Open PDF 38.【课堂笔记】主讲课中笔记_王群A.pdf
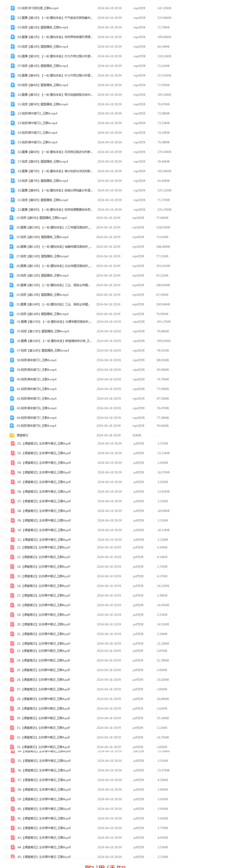The width and height of the screenshot is (231, 868). pyautogui.click(x=44, y=790)
